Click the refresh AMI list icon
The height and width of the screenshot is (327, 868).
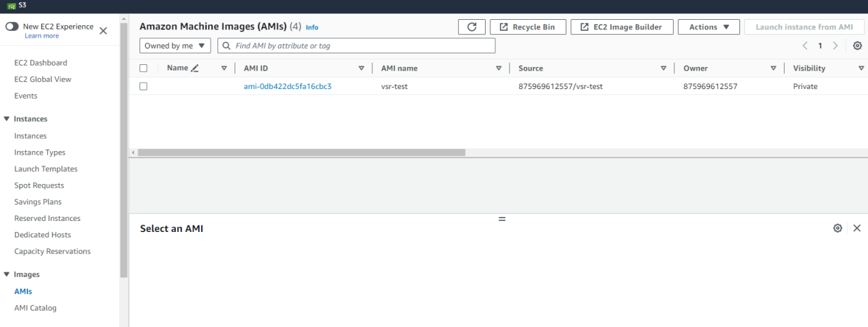(x=471, y=27)
